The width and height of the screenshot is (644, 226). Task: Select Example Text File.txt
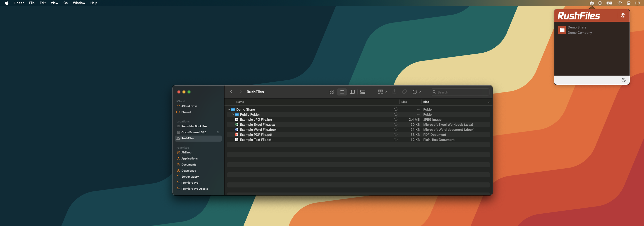pos(358,140)
